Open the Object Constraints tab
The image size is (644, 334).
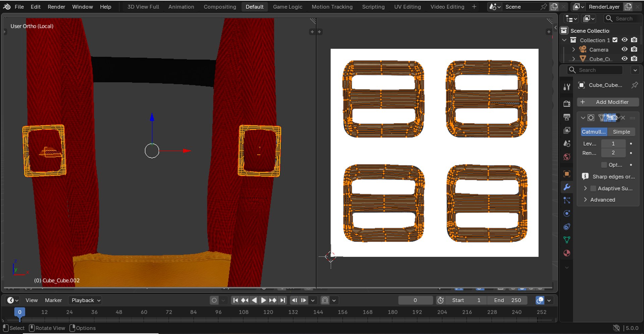pos(567,227)
